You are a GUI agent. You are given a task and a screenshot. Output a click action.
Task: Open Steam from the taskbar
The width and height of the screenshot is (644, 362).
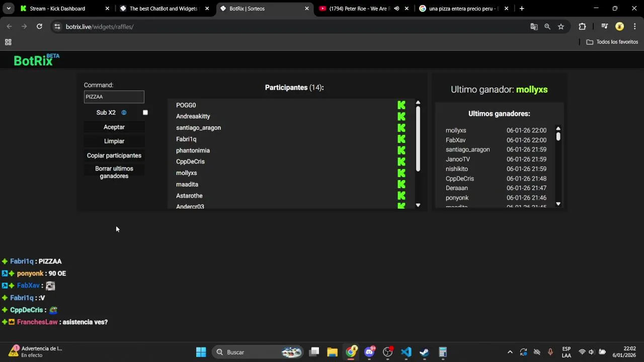424,352
